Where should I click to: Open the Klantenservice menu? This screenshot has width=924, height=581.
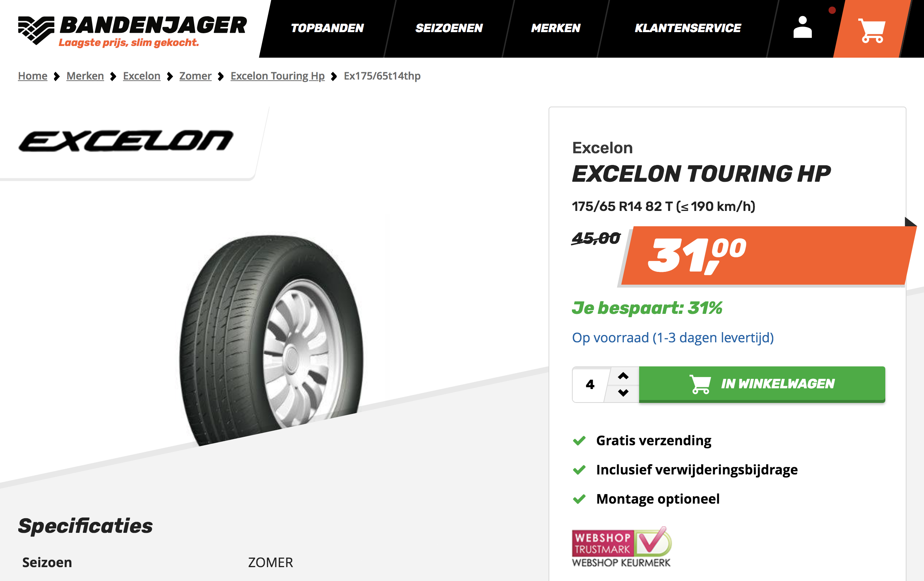(x=688, y=28)
